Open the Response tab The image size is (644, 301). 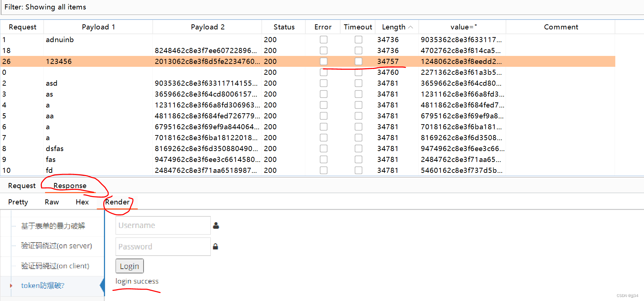point(70,186)
